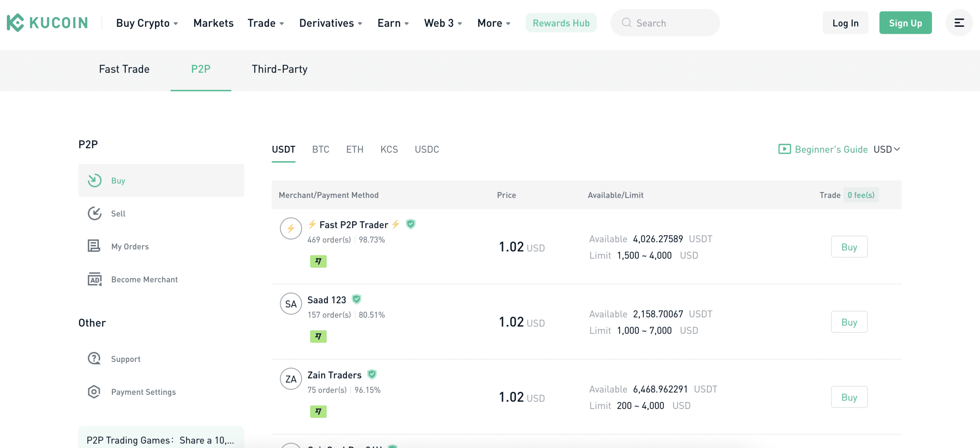The image size is (980, 448).
Task: Expand the Trade menu dropdown
Action: pos(266,23)
